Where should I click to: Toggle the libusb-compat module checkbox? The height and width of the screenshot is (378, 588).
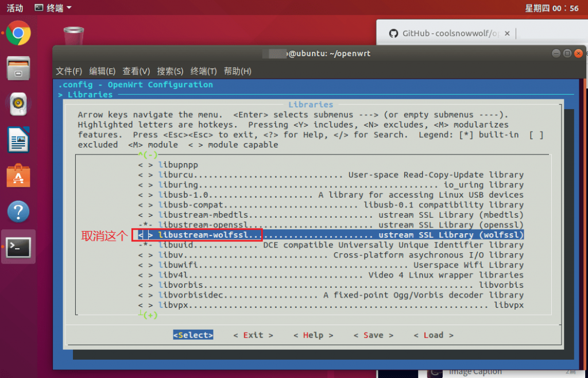pyautogui.click(x=145, y=205)
